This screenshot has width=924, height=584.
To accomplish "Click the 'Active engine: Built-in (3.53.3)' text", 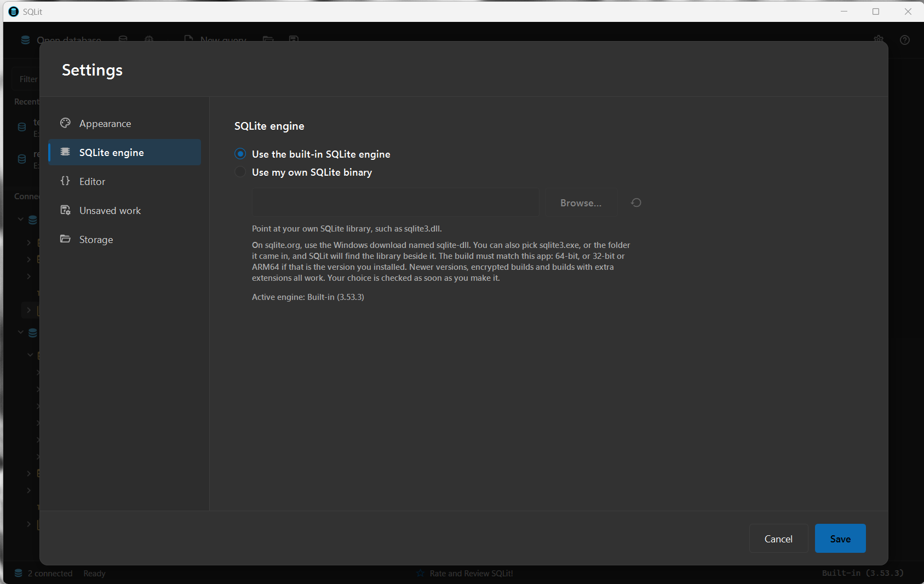I will point(308,297).
